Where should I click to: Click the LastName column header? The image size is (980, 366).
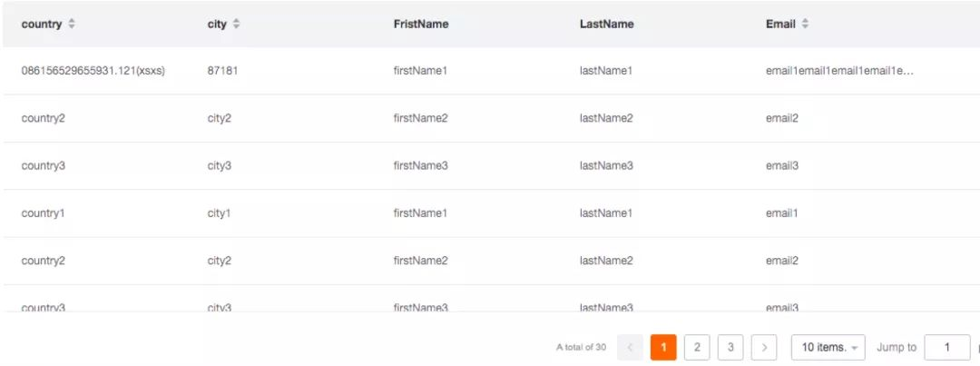606,25
